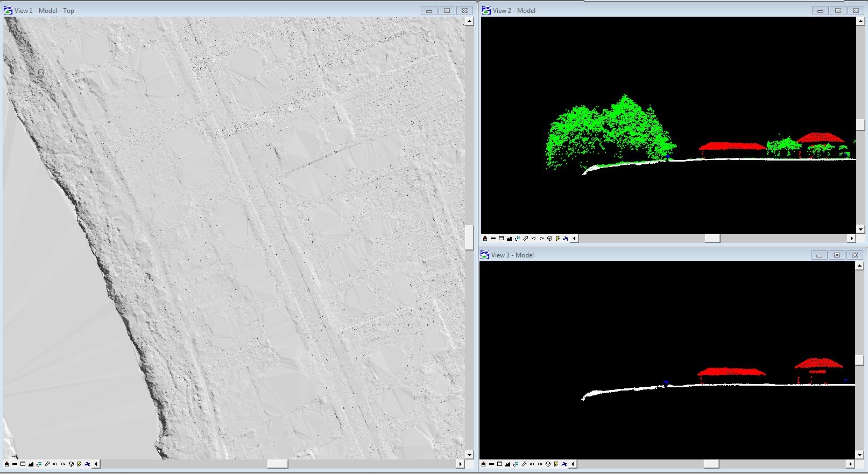
Task: Select Pan View arrow icon in View 2
Action: pyautogui.click(x=525, y=238)
